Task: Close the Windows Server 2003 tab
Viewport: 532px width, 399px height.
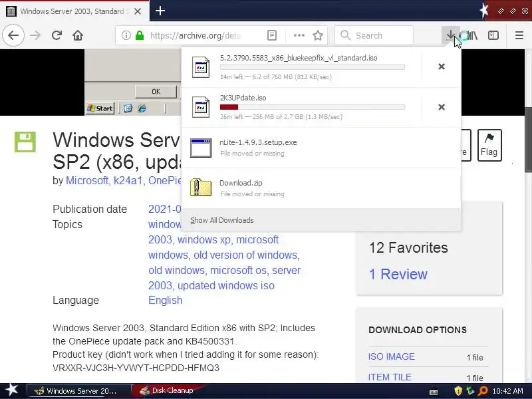Action: pos(138,11)
